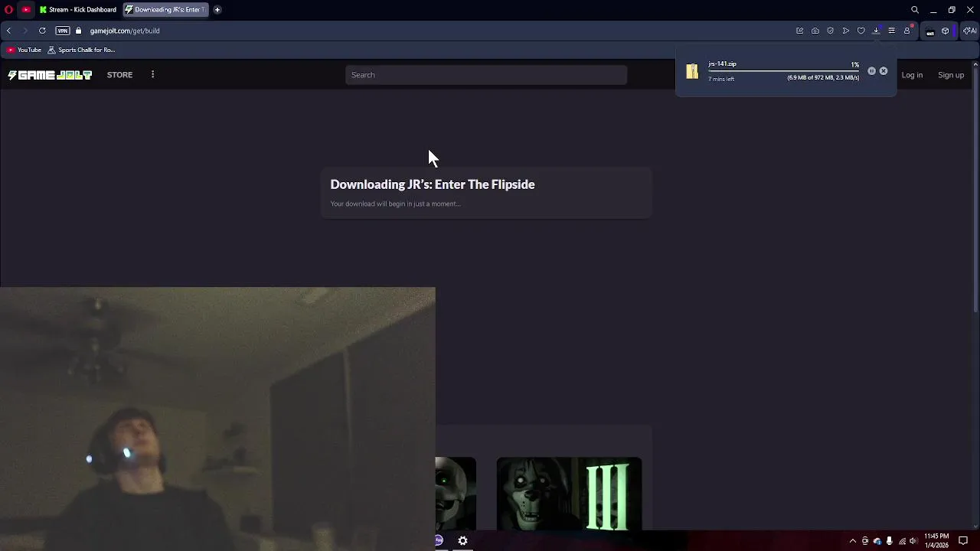Open the extensions cube icon

tap(946, 31)
